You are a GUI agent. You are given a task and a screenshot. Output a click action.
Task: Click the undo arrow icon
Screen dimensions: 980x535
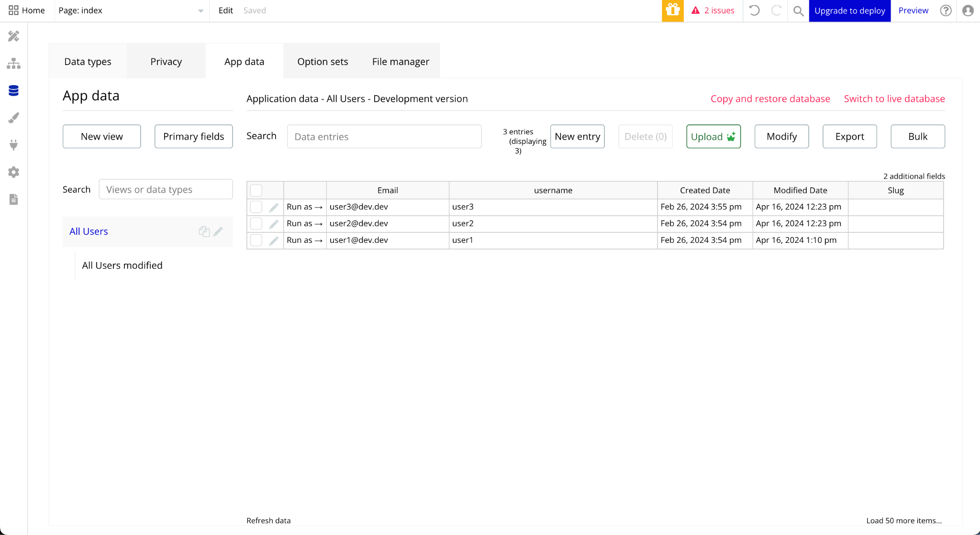pyautogui.click(x=754, y=11)
